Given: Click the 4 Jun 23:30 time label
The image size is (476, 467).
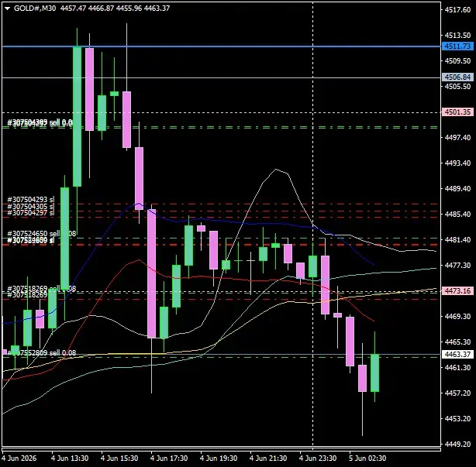Looking at the screenshot, I should point(318,458).
